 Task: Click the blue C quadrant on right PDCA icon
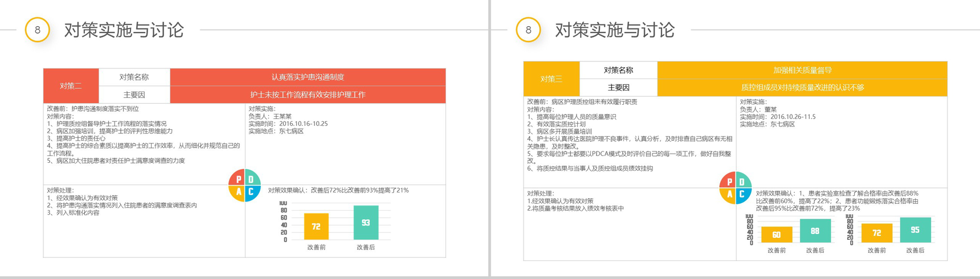click(744, 196)
